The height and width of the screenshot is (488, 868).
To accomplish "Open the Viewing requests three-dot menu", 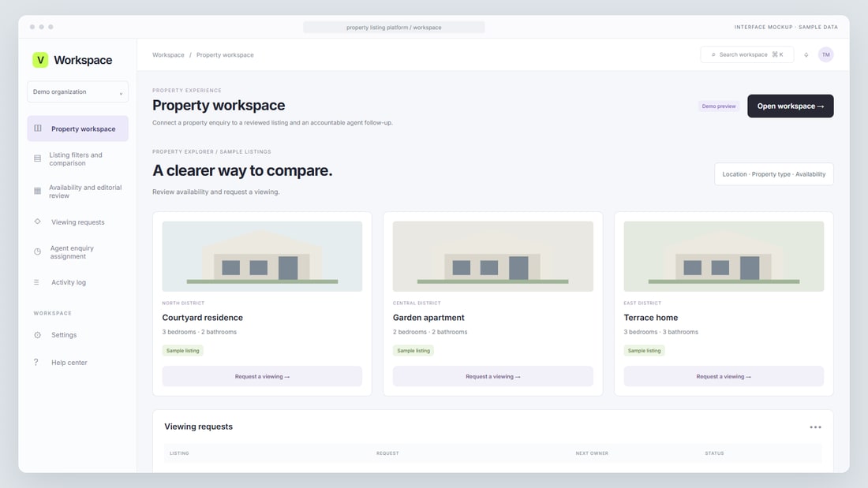I will pyautogui.click(x=815, y=427).
